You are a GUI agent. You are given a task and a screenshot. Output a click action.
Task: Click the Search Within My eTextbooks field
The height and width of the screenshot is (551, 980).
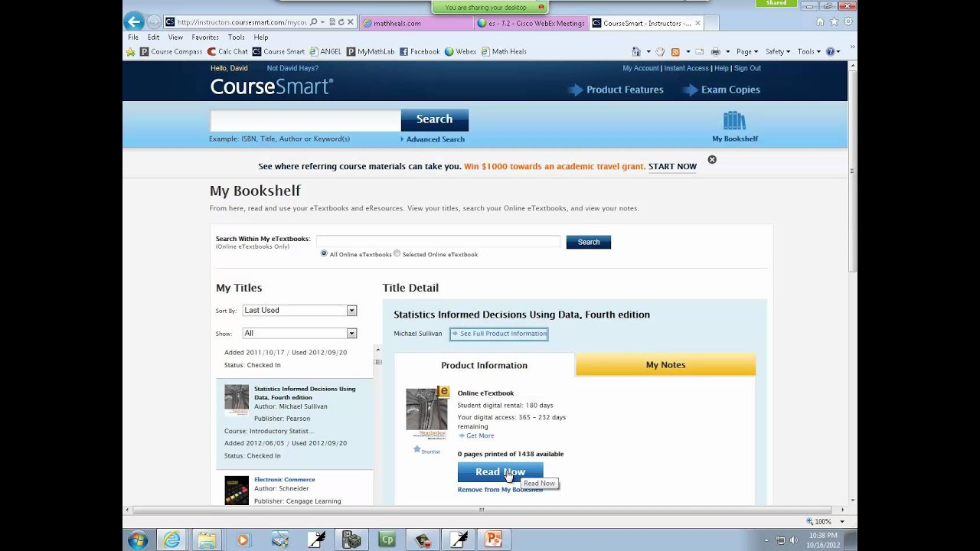(x=438, y=241)
